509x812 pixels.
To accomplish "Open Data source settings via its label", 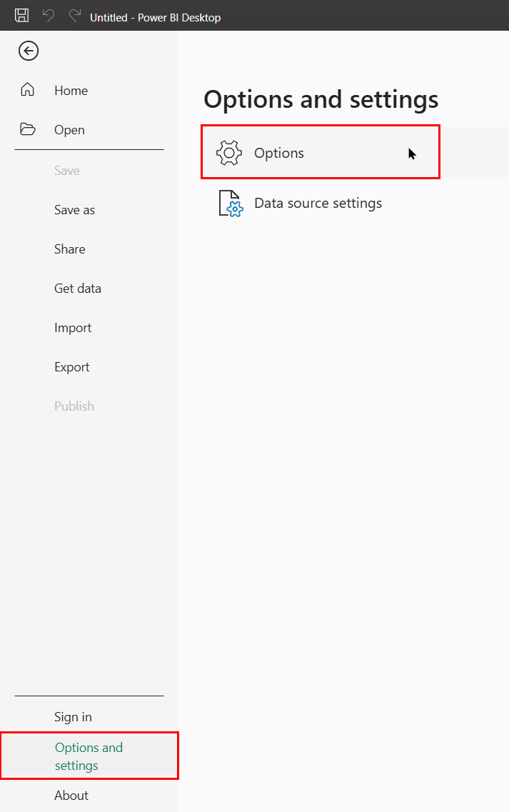I will click(x=318, y=203).
